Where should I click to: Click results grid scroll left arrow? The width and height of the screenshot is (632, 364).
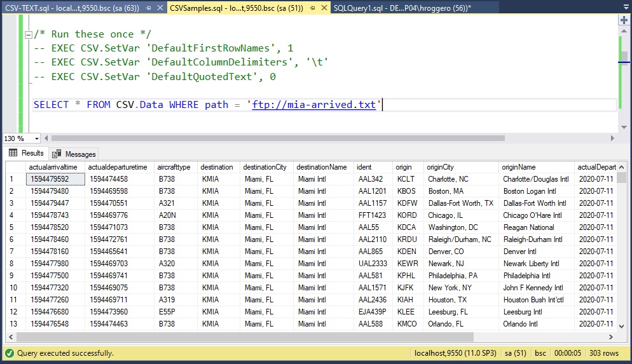click(x=11, y=337)
